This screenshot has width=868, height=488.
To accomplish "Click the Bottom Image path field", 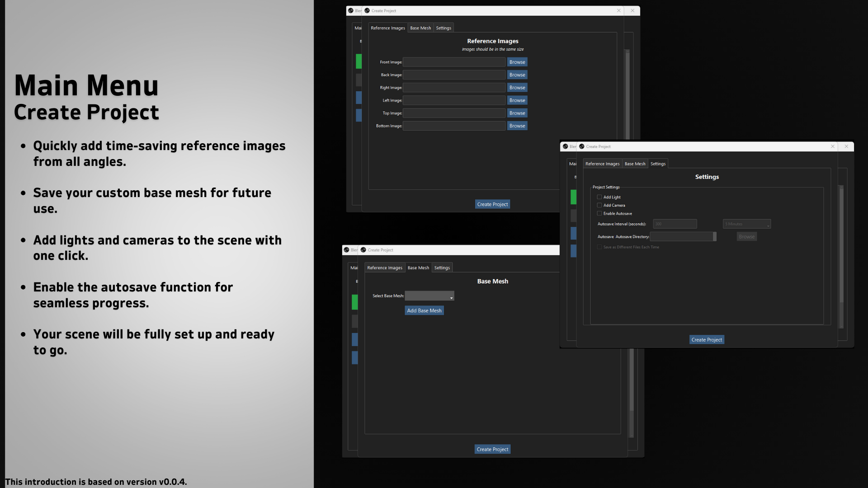I will (454, 126).
